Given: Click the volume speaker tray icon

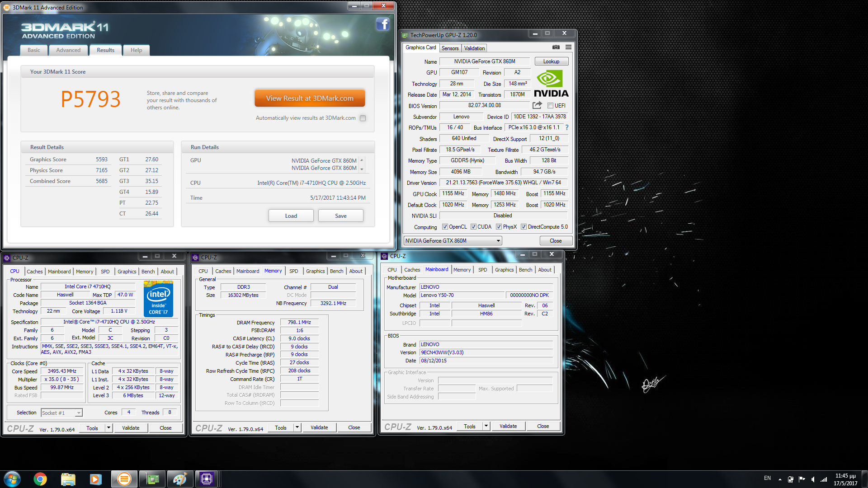Looking at the screenshot, I should click(813, 479).
